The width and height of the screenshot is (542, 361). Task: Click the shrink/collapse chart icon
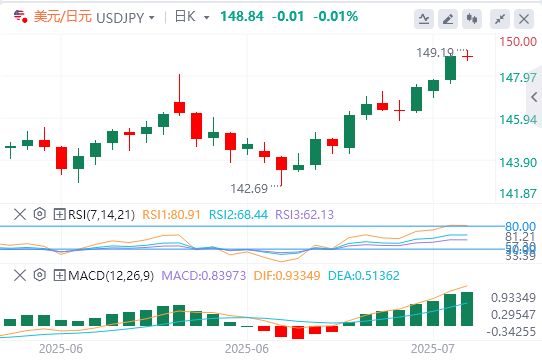(500, 19)
